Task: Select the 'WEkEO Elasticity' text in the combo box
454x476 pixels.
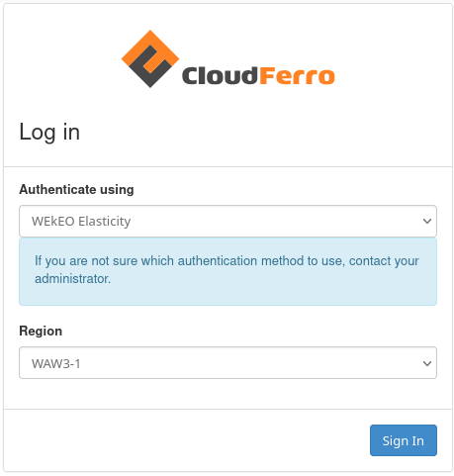Action: (81, 221)
